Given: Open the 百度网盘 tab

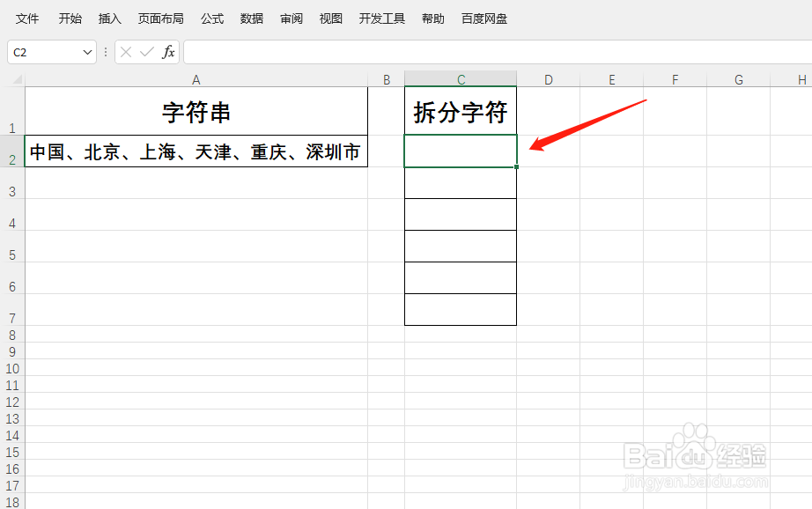Looking at the screenshot, I should [484, 18].
